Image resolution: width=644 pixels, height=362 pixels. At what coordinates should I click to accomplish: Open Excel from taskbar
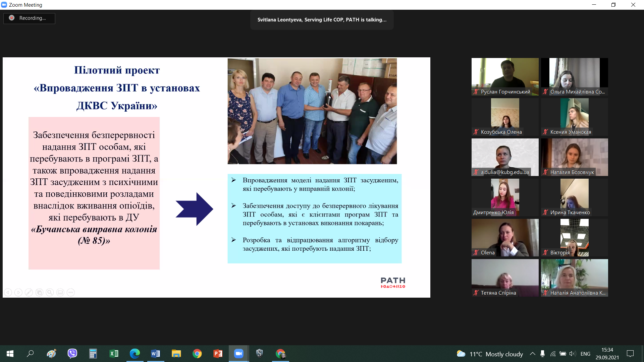coord(114,354)
